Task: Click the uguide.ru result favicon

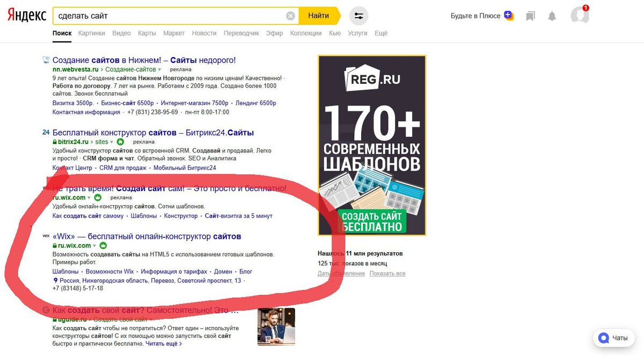Action: coord(46,310)
